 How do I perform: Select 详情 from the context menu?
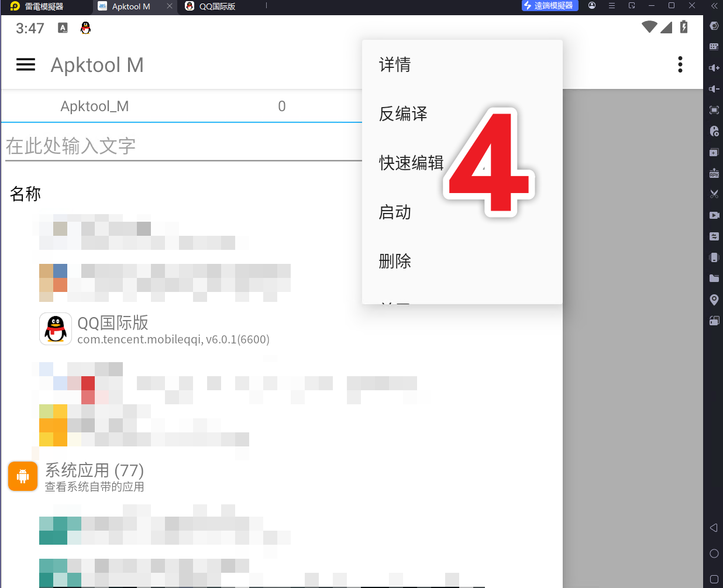click(x=395, y=64)
